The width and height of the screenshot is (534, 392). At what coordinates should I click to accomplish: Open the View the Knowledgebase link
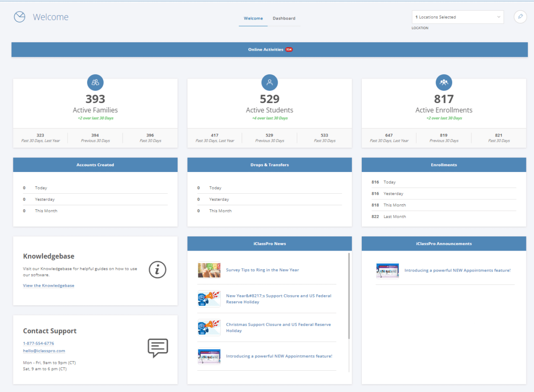point(48,285)
